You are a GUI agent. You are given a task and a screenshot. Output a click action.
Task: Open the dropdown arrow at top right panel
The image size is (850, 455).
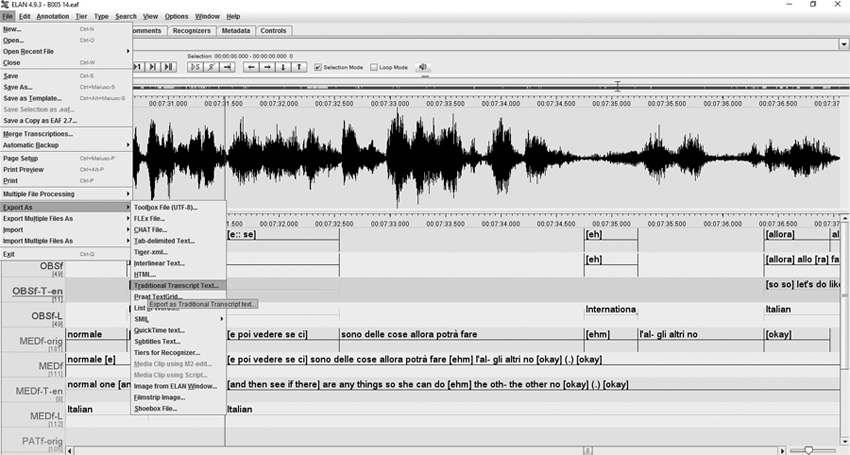(x=844, y=44)
